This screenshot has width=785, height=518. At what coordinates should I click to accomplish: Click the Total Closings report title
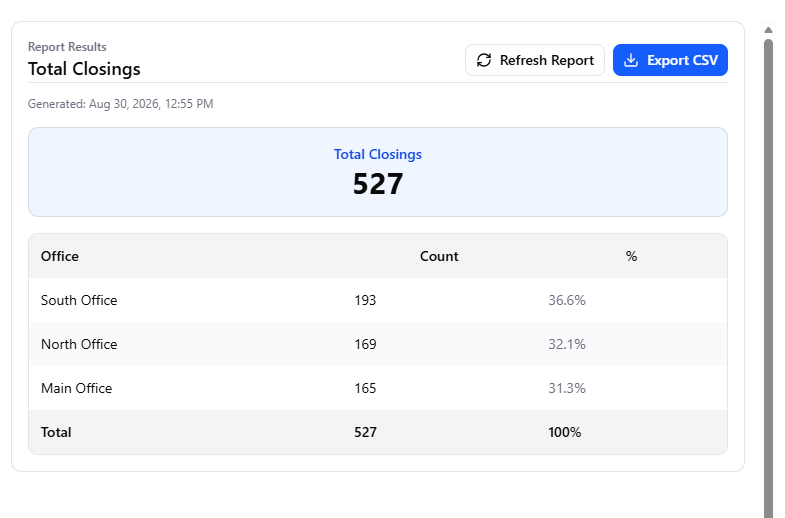pyautogui.click(x=84, y=69)
